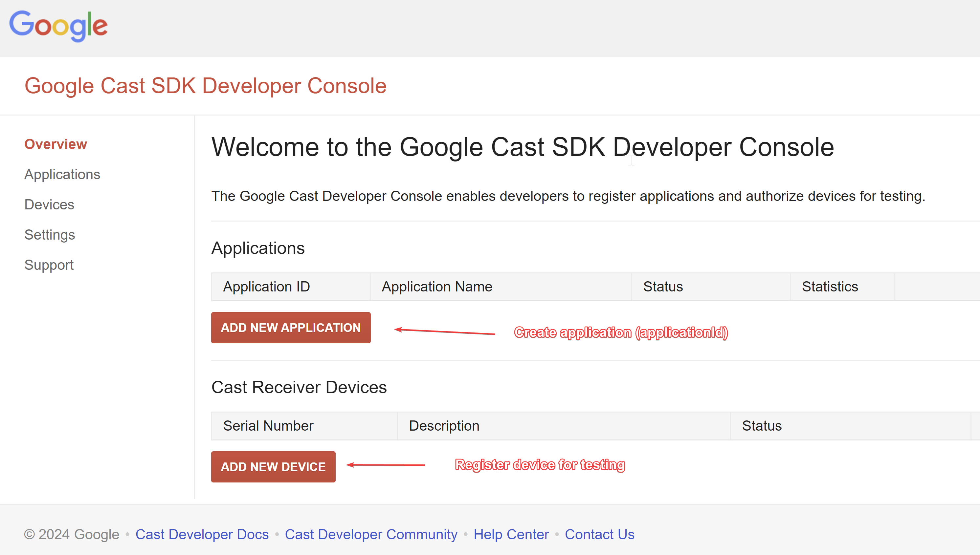Click the Application ID column header

click(267, 287)
